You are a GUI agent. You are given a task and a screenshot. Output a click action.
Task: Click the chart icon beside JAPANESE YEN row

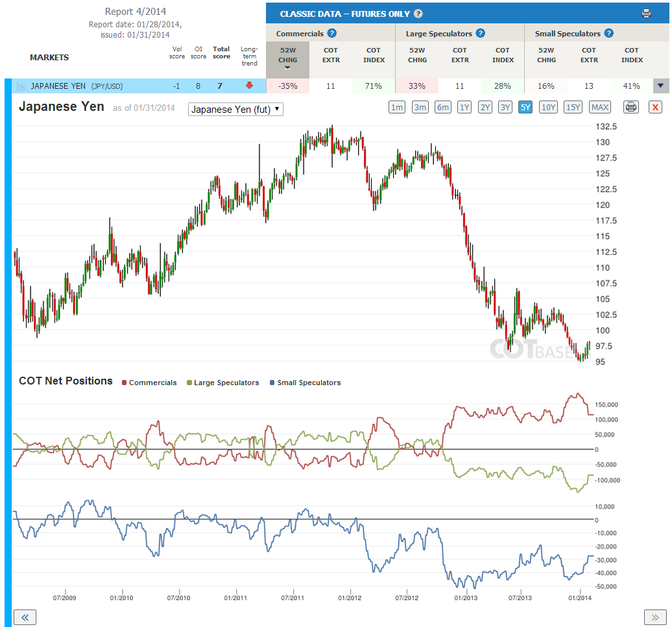[21, 86]
